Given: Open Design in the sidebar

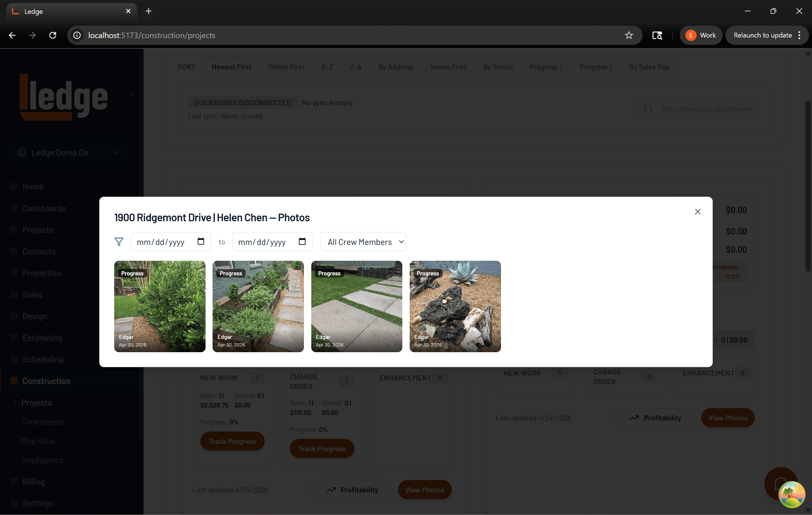Looking at the screenshot, I should click(x=35, y=316).
